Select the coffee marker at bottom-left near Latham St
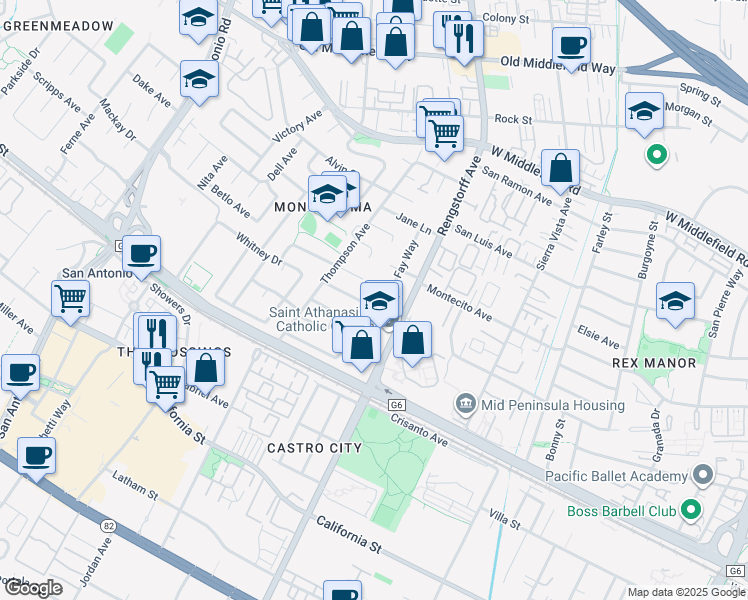This screenshot has height=600, width=748. point(36,456)
